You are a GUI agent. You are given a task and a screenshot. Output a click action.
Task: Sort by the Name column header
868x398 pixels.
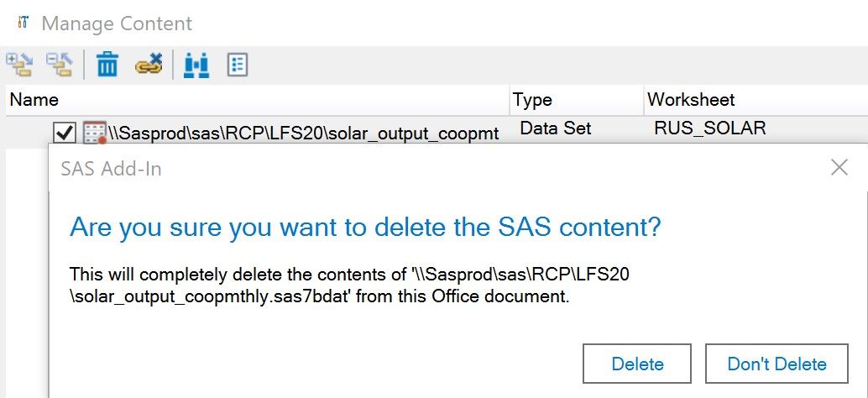coord(34,100)
